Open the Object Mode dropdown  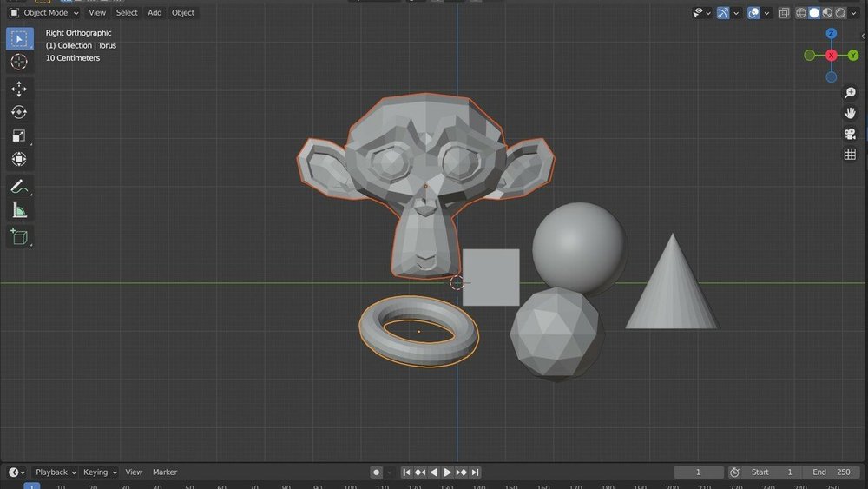coord(44,13)
